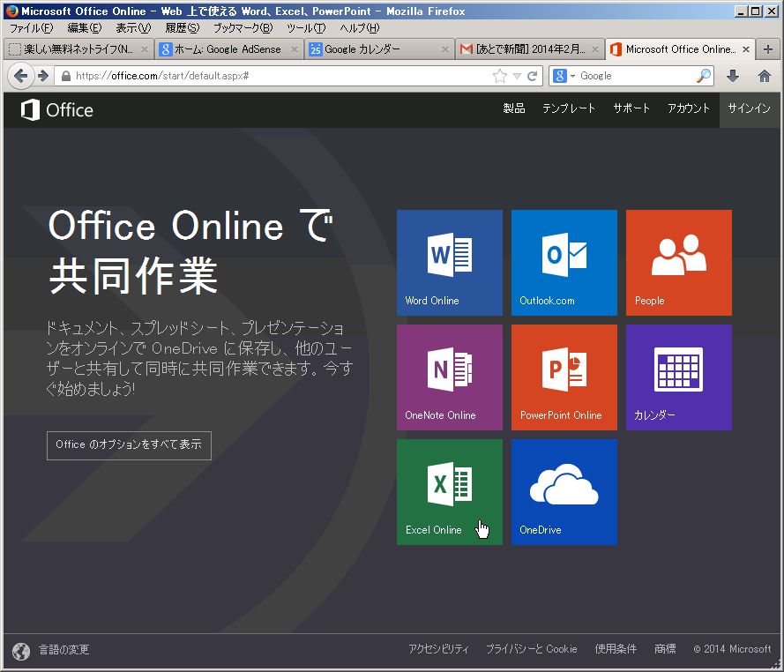Viewport: 784px width, 672px height.
Task: Open the ブックマーク(B) menu
Action: [x=243, y=28]
